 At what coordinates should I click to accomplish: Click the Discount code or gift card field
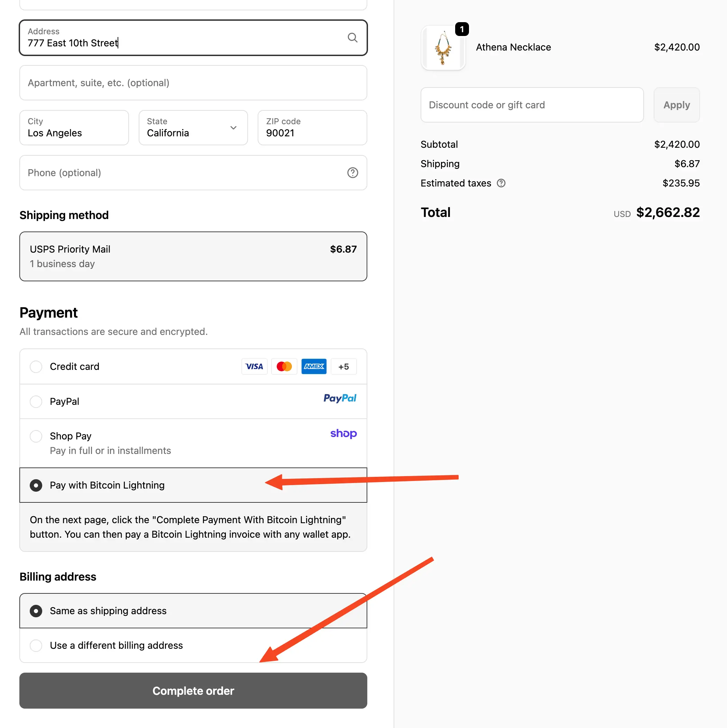532,105
